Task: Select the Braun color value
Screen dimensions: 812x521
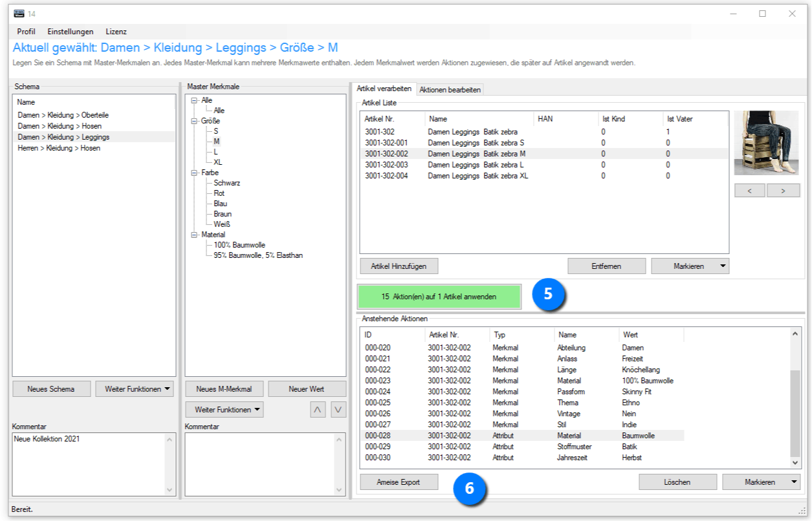Action: pos(223,214)
